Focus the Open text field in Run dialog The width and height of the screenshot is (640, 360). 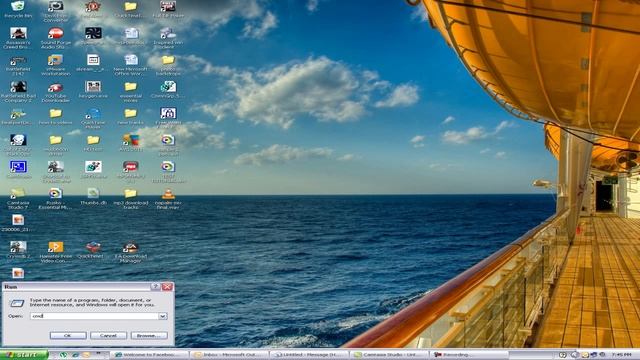95,316
